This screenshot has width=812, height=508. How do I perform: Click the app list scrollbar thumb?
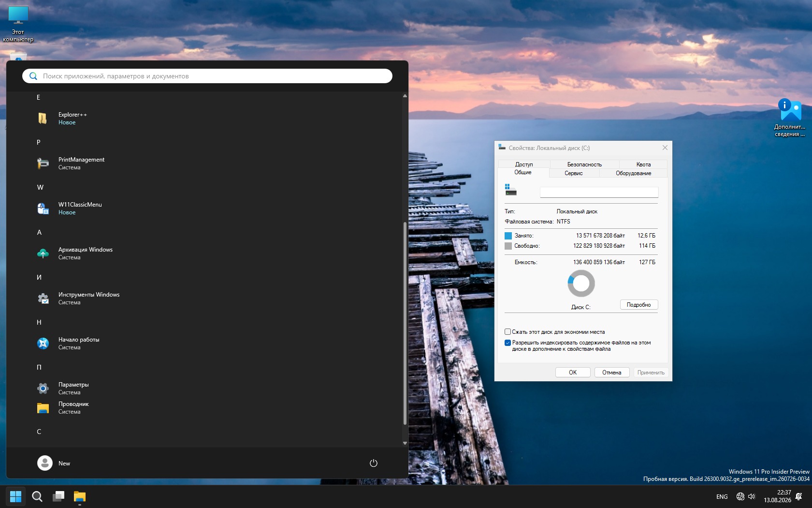point(405,323)
